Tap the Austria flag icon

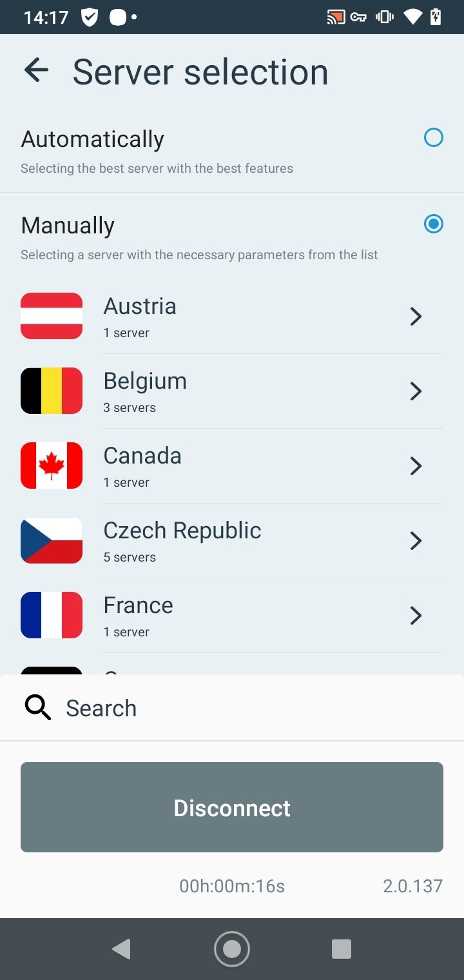(x=52, y=316)
